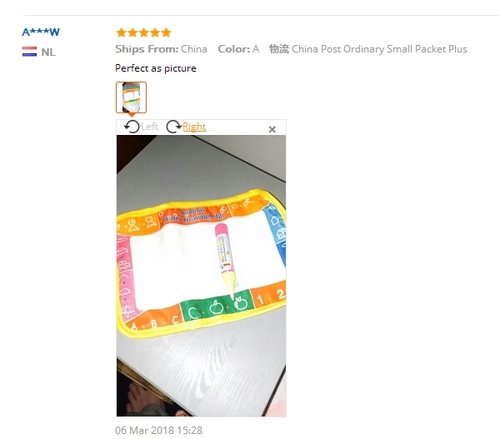Click the rotate left arrow icon
Screen dimensions: 500x439
(132, 127)
